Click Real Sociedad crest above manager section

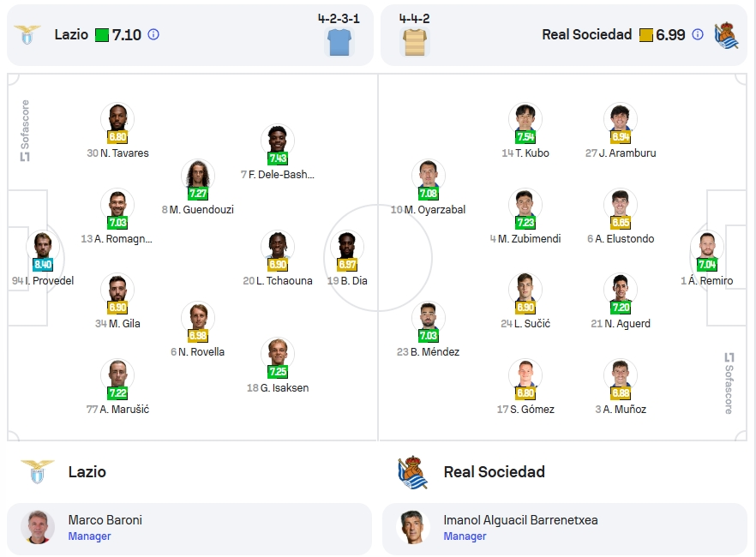(x=413, y=472)
